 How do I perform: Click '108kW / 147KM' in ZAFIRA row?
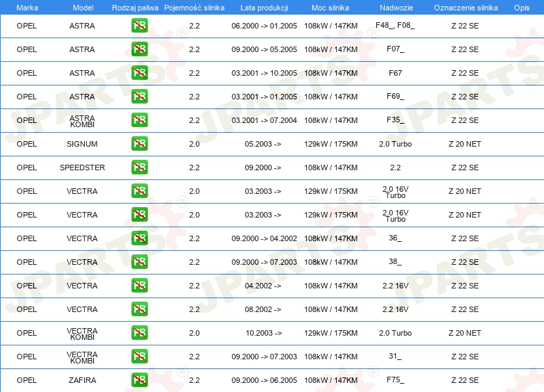(330, 380)
